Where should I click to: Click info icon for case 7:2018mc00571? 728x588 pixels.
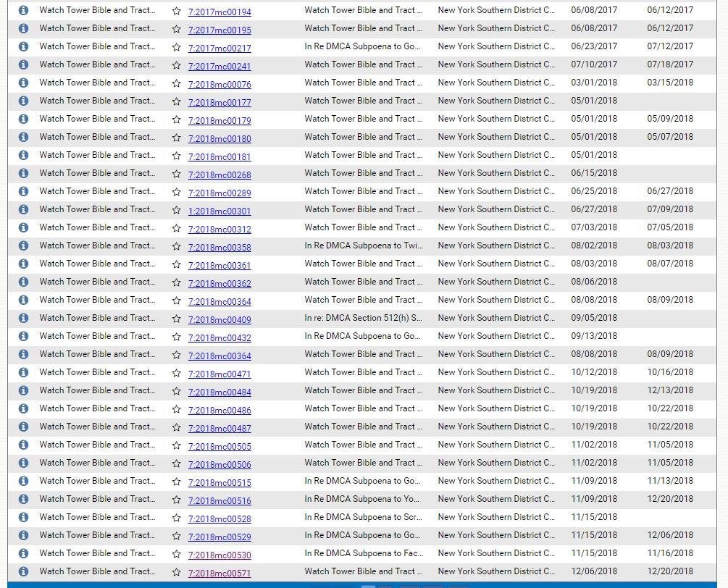pyautogui.click(x=23, y=571)
